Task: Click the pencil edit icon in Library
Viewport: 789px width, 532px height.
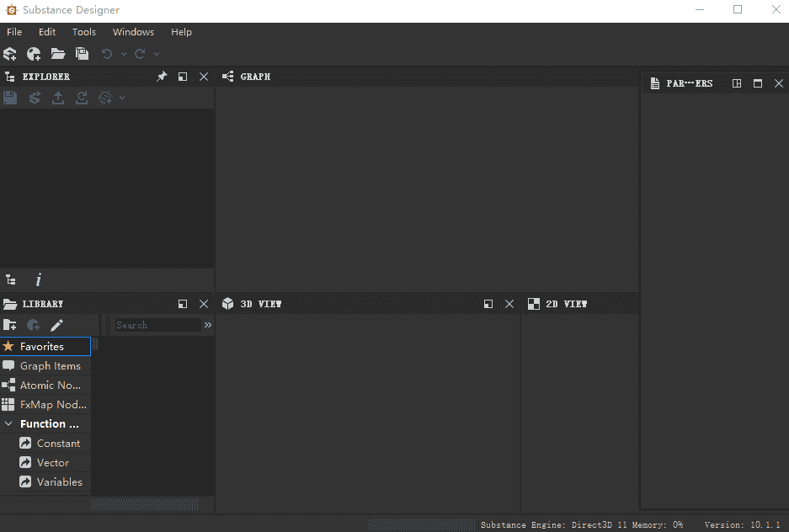Action: [56, 325]
